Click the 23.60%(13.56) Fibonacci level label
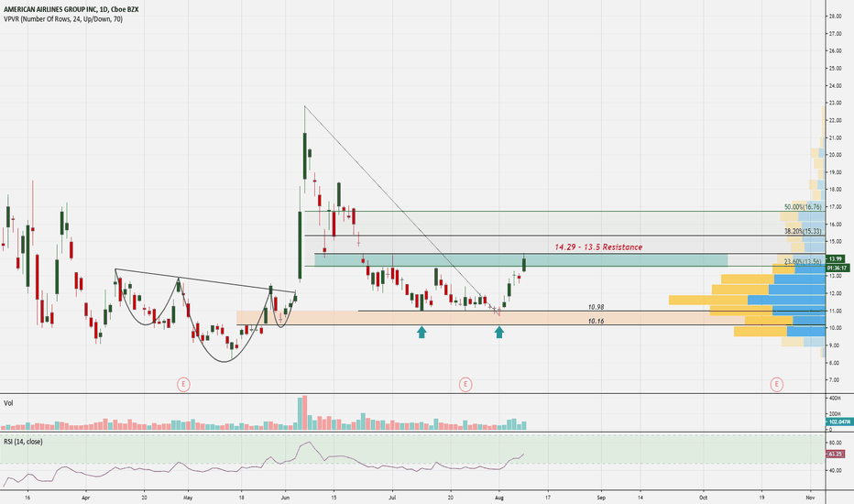This screenshot has width=854, height=504. (803, 261)
